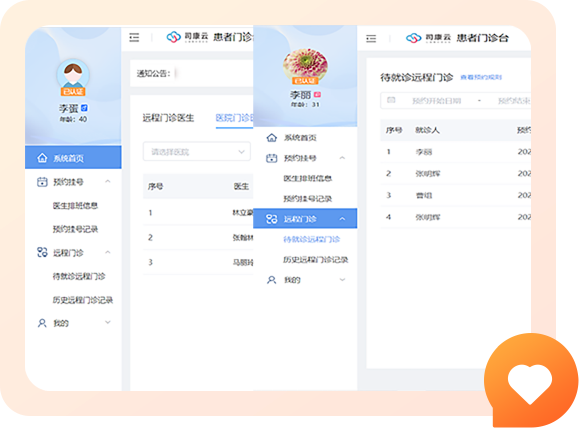Click the hamburger menu icon in left window
The height and width of the screenshot is (428, 579).
pyautogui.click(x=134, y=37)
